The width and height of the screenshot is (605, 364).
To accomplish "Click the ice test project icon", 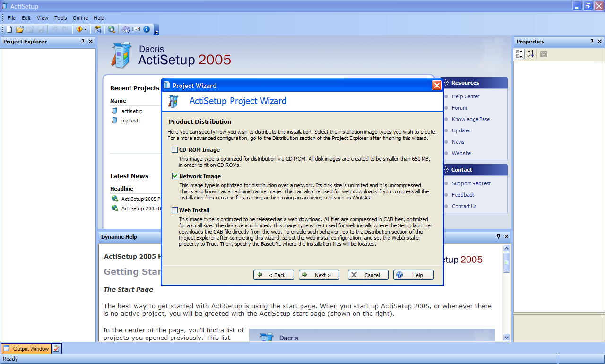I will 114,121.
